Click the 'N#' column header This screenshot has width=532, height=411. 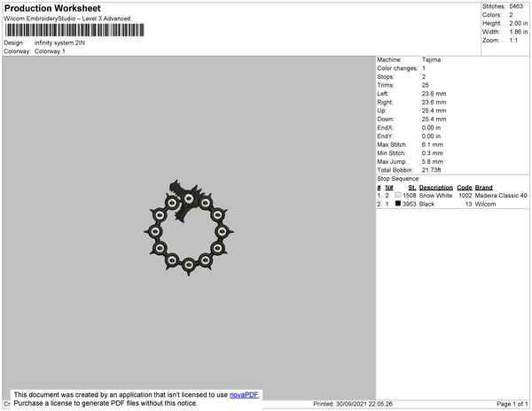point(389,188)
